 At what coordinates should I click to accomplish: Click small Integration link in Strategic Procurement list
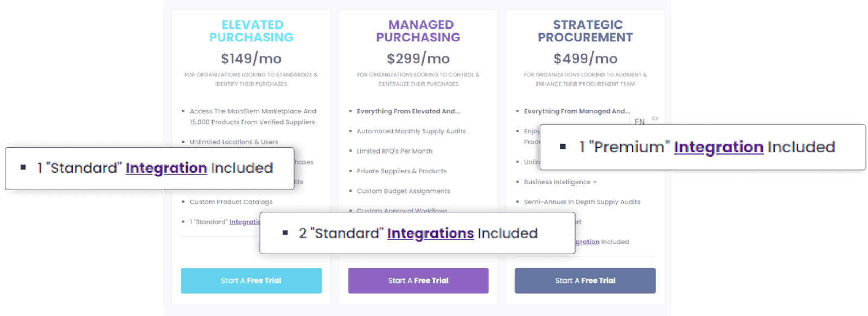(587, 242)
